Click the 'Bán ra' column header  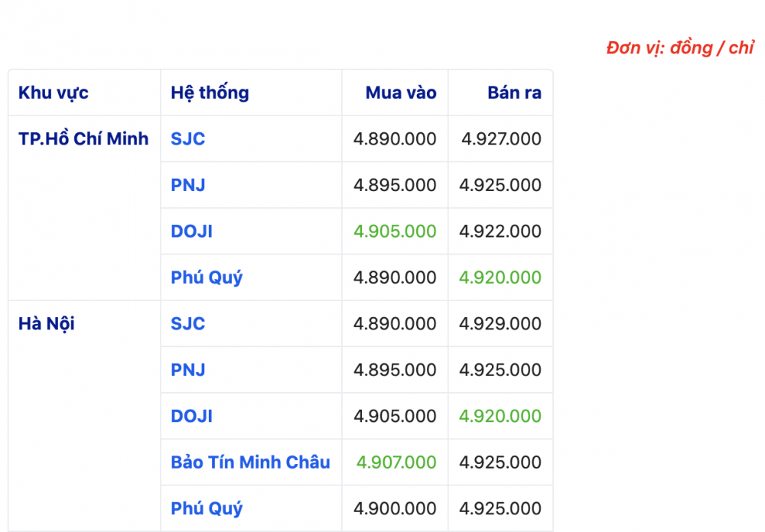click(514, 92)
